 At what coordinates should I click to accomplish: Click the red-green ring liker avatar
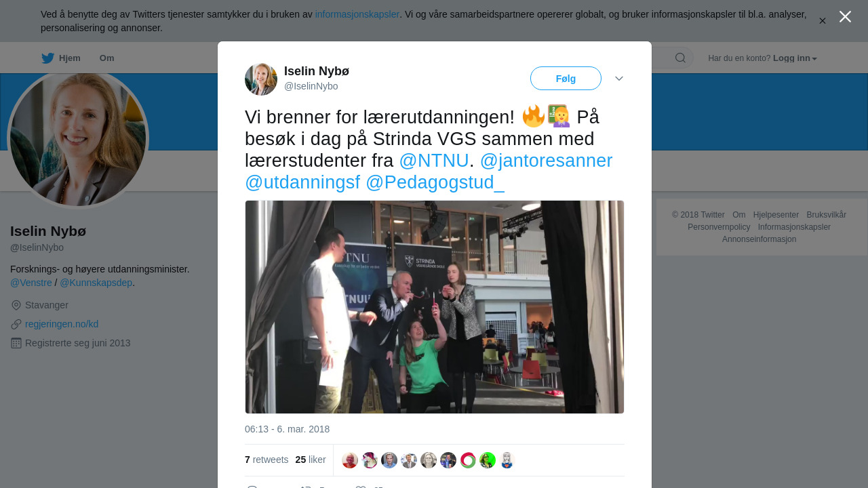click(x=468, y=460)
